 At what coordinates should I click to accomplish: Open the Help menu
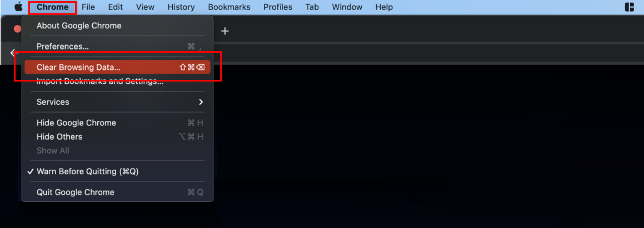384,7
